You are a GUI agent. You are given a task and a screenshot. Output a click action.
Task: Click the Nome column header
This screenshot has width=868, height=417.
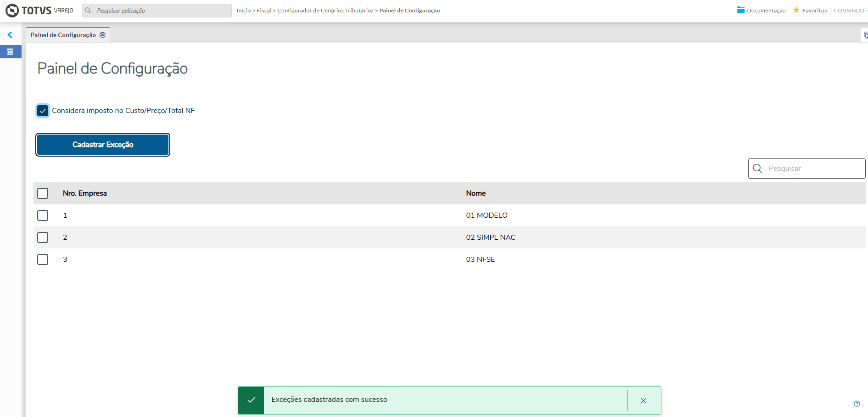[x=476, y=193]
